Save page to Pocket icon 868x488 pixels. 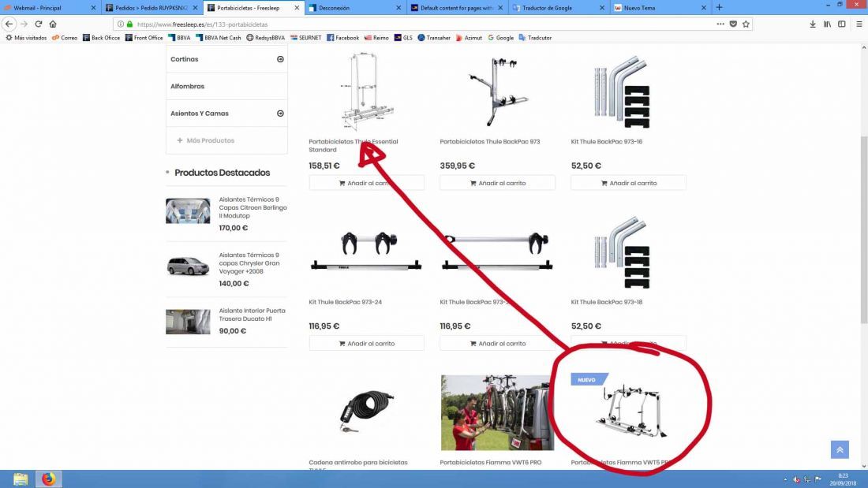coord(733,24)
